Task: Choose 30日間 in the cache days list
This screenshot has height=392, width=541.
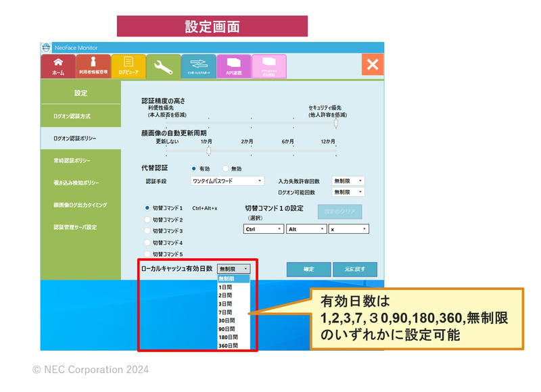Action: (x=233, y=320)
